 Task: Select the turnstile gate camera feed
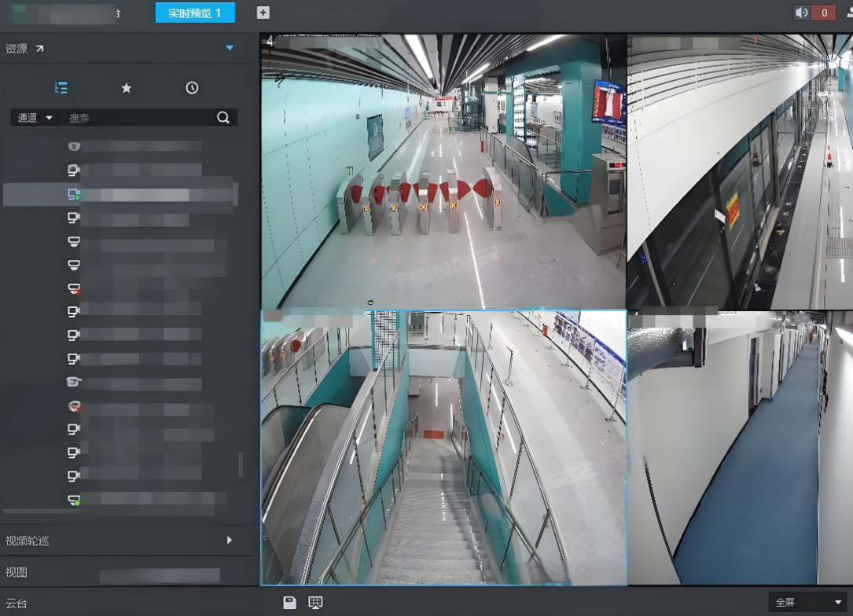443,171
